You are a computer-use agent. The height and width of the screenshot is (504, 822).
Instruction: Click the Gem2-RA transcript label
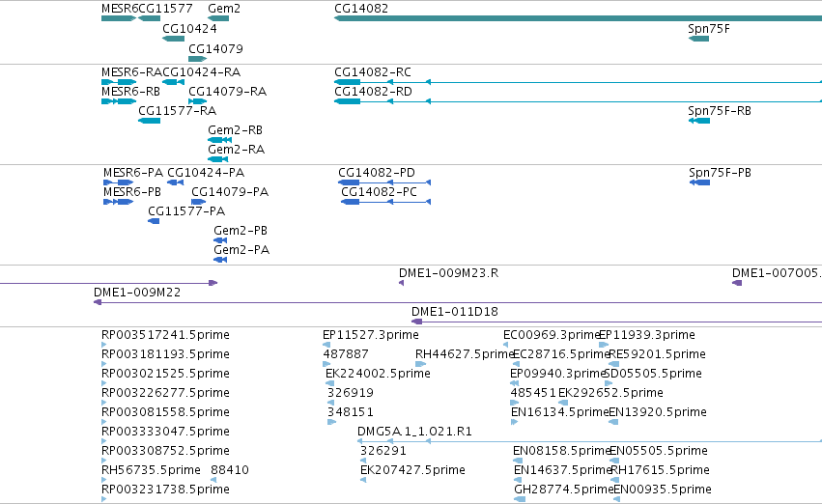236,150
